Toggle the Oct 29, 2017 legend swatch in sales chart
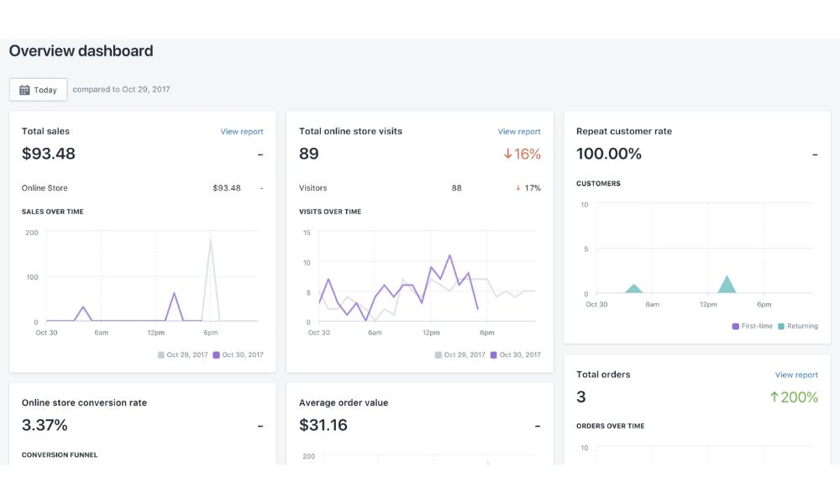 [x=161, y=355]
